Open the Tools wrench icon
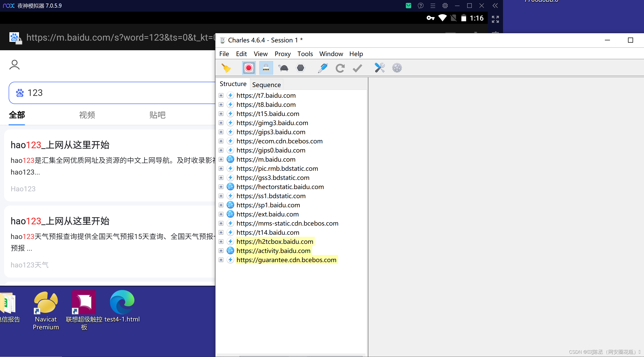644x357 pixels. pyautogui.click(x=380, y=68)
